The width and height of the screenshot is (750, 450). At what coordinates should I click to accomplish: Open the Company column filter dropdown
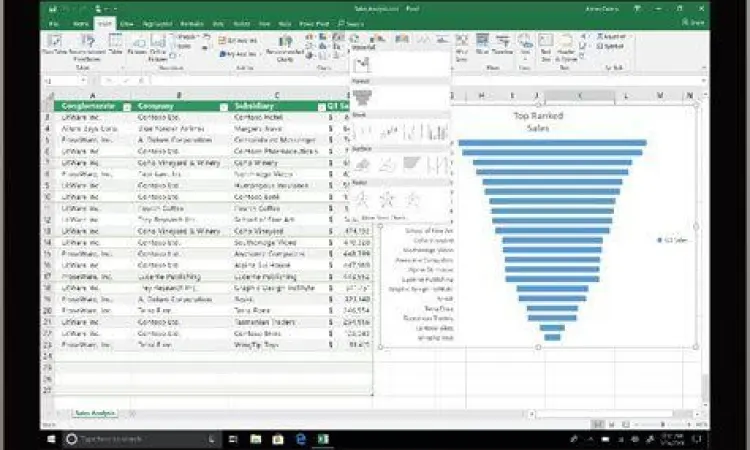[223, 107]
